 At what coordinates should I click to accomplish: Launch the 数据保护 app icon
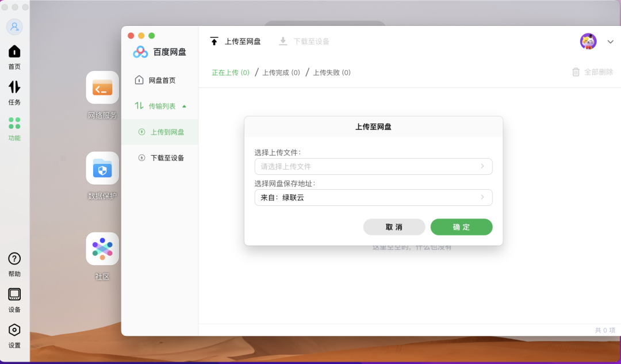(102, 168)
